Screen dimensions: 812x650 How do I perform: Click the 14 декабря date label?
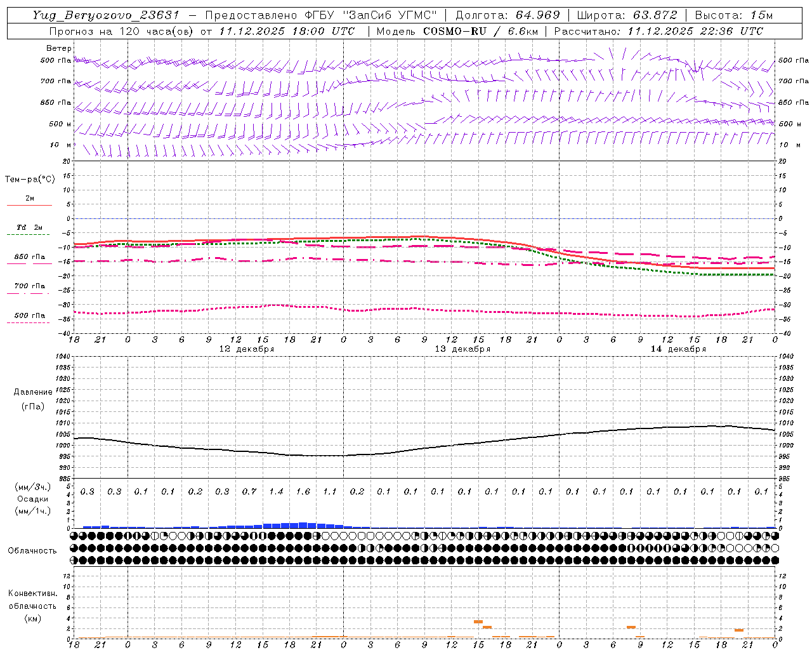point(678,349)
